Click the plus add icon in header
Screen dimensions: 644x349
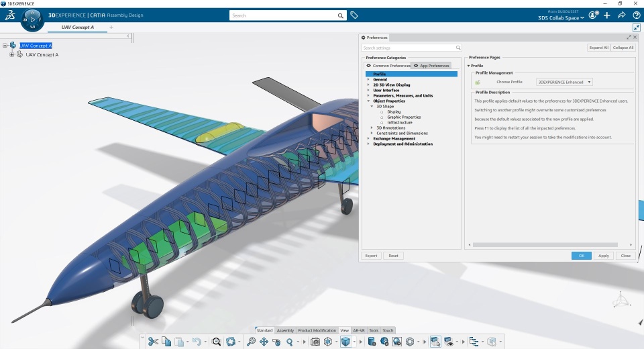606,15
